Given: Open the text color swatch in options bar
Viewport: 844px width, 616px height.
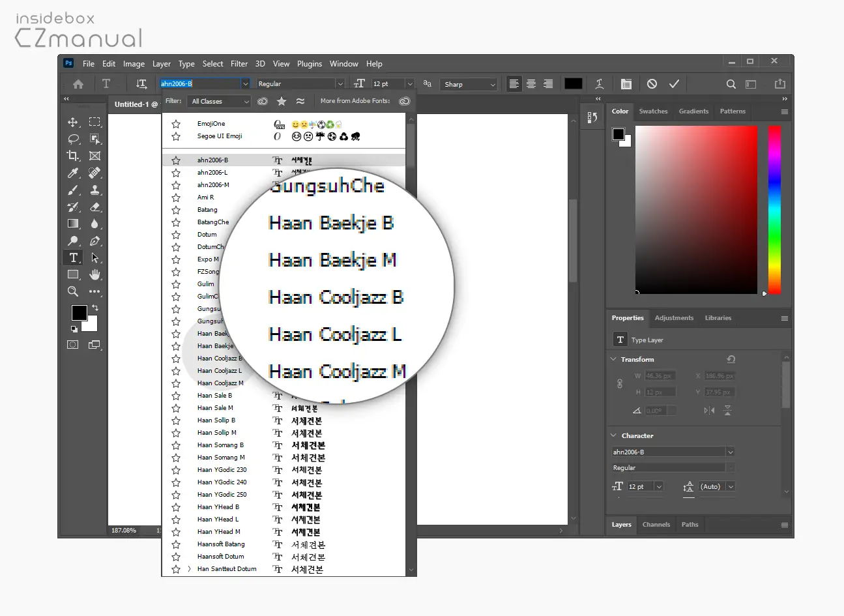Looking at the screenshot, I should [x=574, y=83].
